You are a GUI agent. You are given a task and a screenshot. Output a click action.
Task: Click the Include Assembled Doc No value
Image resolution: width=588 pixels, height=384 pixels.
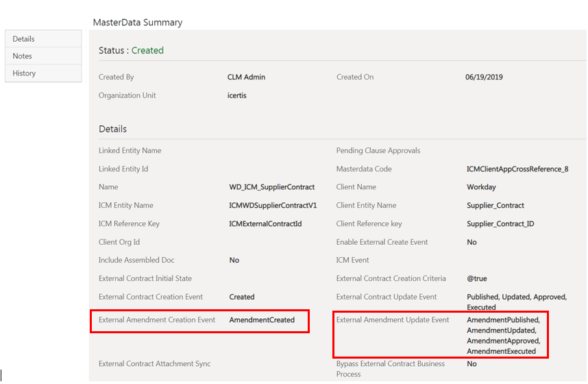[x=234, y=260]
